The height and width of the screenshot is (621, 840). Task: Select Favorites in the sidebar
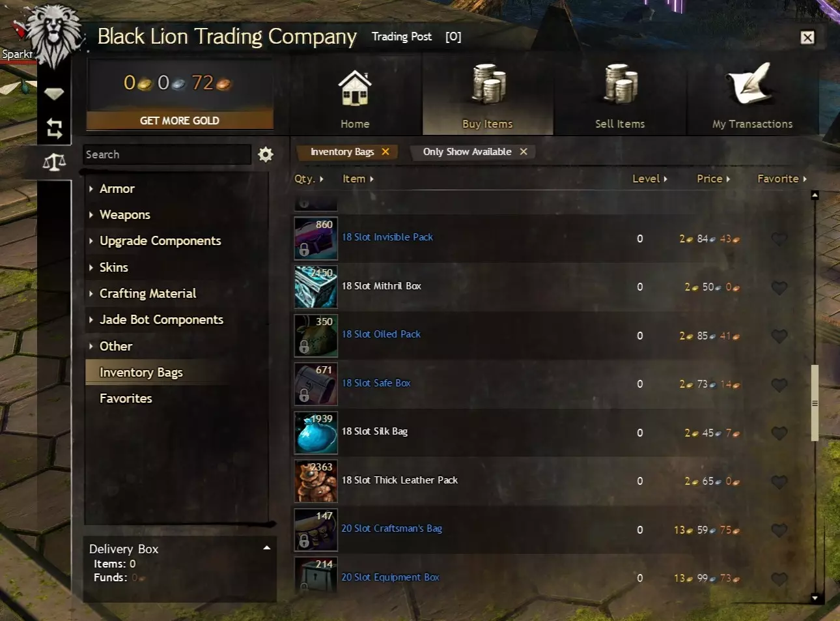coord(126,399)
